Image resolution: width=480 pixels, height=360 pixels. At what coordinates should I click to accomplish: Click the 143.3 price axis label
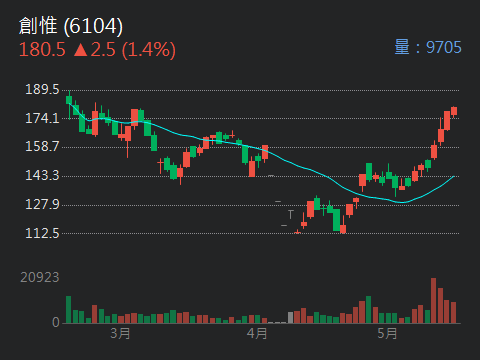pyautogui.click(x=42, y=175)
